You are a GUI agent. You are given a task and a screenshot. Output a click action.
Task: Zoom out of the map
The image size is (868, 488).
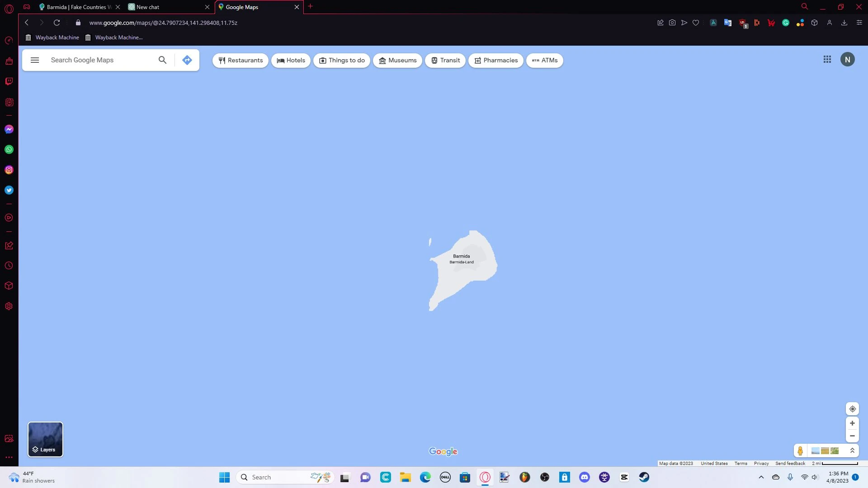pyautogui.click(x=852, y=436)
